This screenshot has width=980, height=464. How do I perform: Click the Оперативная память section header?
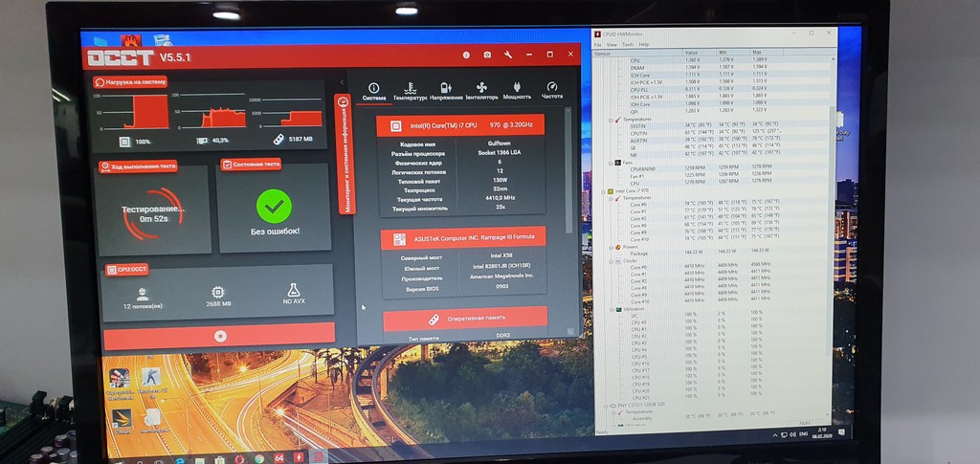[466, 319]
